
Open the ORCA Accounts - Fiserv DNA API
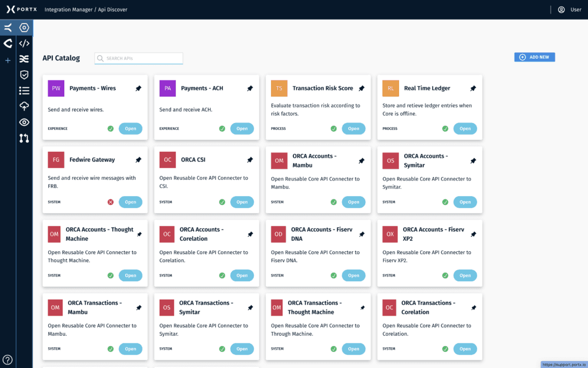pos(353,275)
